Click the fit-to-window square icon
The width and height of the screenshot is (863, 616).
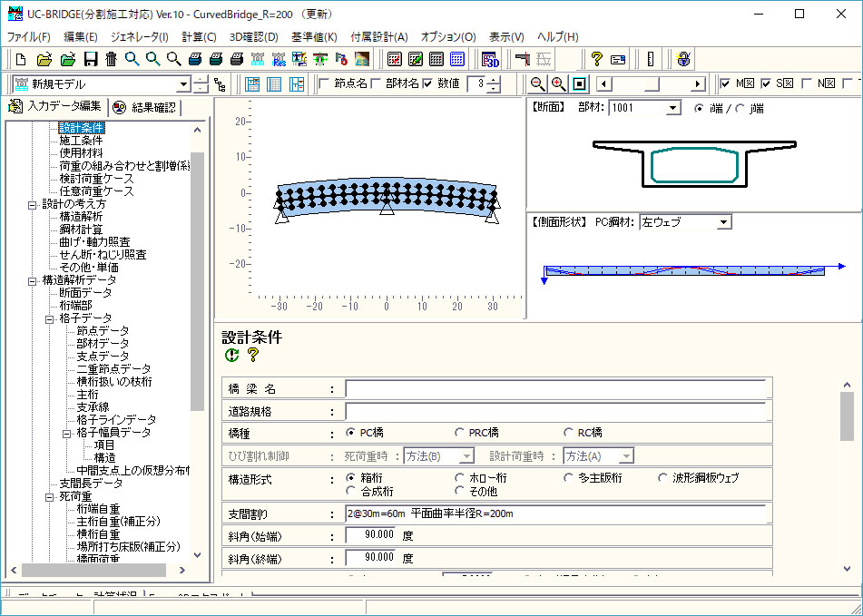[x=579, y=84]
